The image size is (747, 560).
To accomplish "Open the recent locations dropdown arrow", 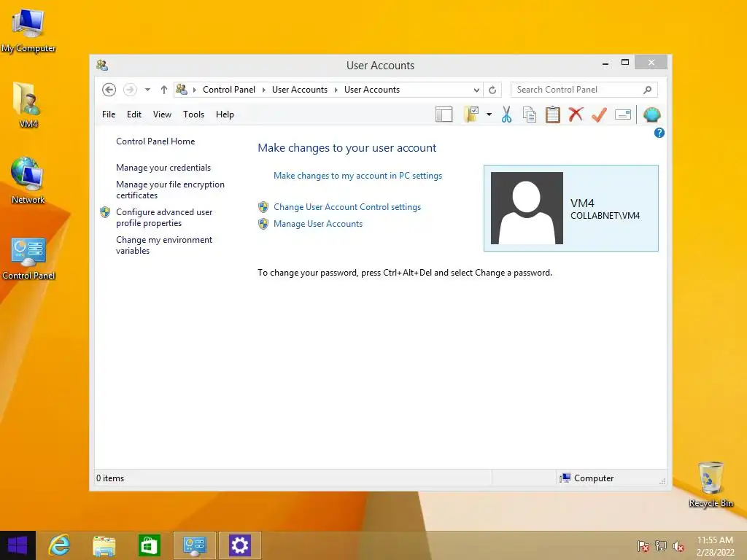I will pyautogui.click(x=147, y=90).
